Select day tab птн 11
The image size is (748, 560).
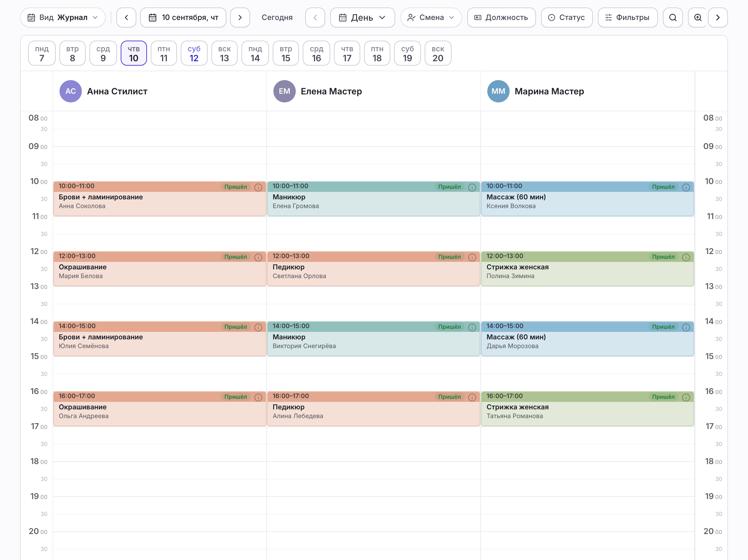164,53
